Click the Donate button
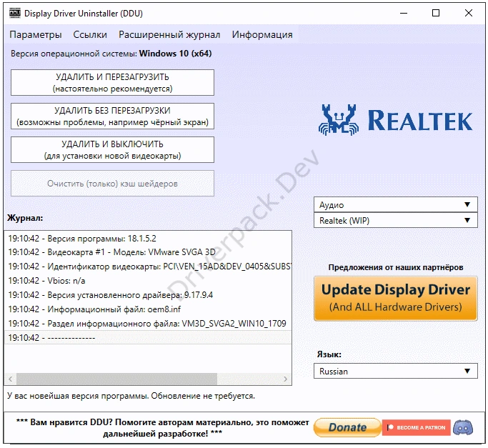The width and height of the screenshot is (488, 448). (348, 427)
